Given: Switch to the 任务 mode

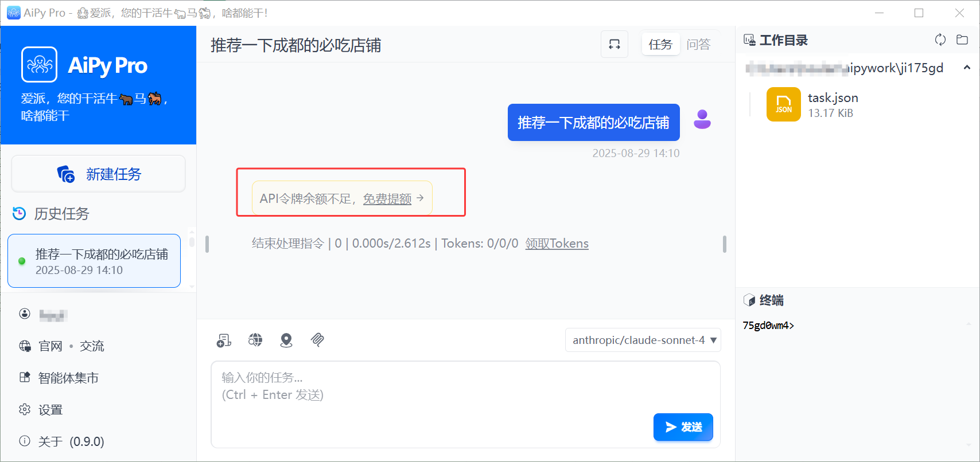Looking at the screenshot, I should 660,45.
